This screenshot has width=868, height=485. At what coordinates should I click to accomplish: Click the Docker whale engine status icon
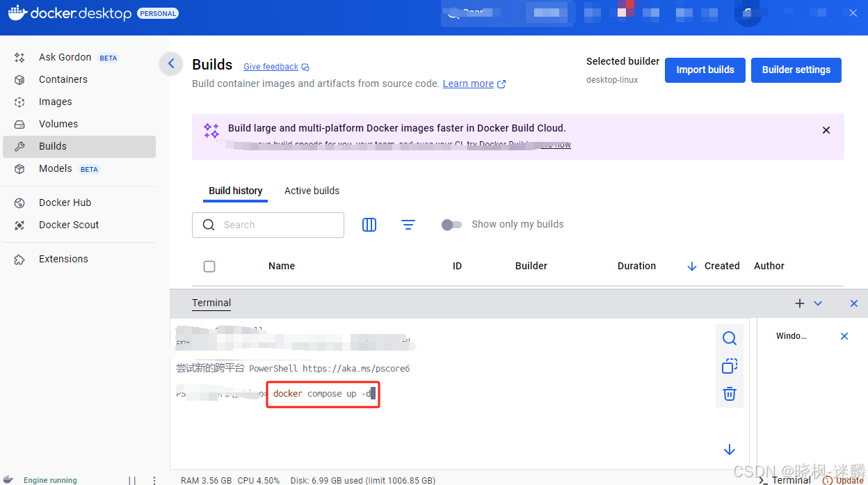tap(8, 479)
